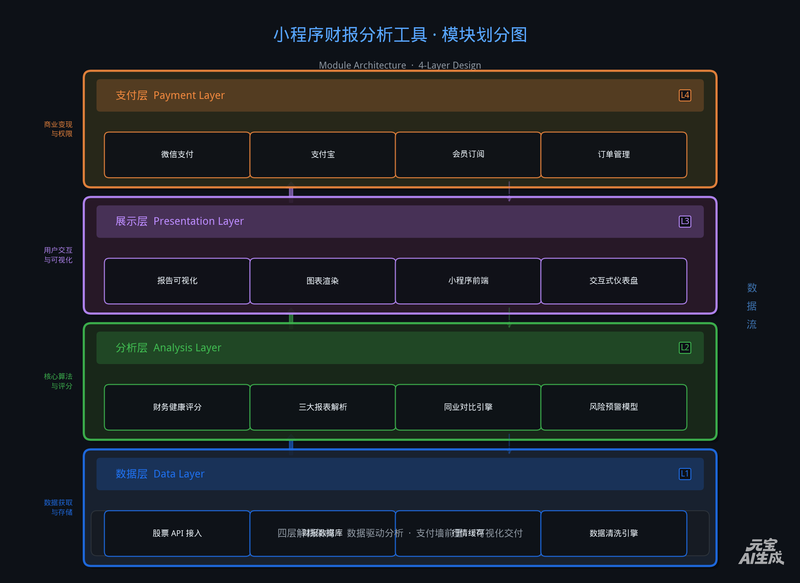
Task: Click the 用户交互与可视化 side label
Action: click(x=58, y=255)
